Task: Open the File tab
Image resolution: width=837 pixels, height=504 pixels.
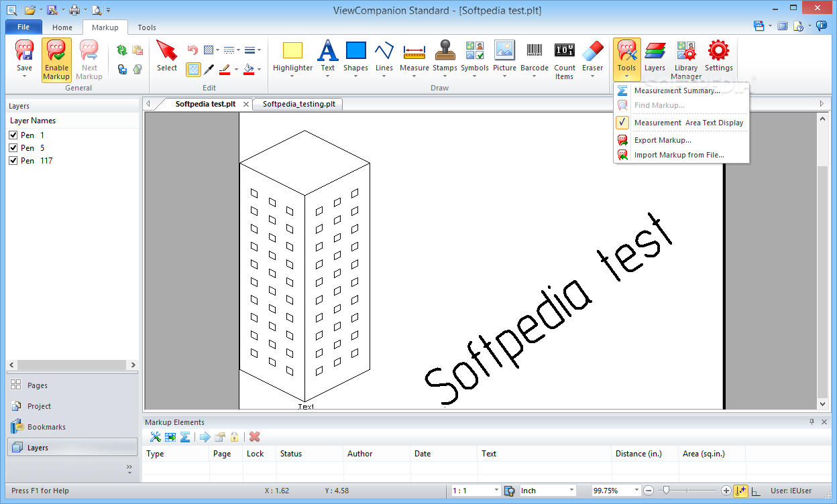Action: tap(23, 27)
